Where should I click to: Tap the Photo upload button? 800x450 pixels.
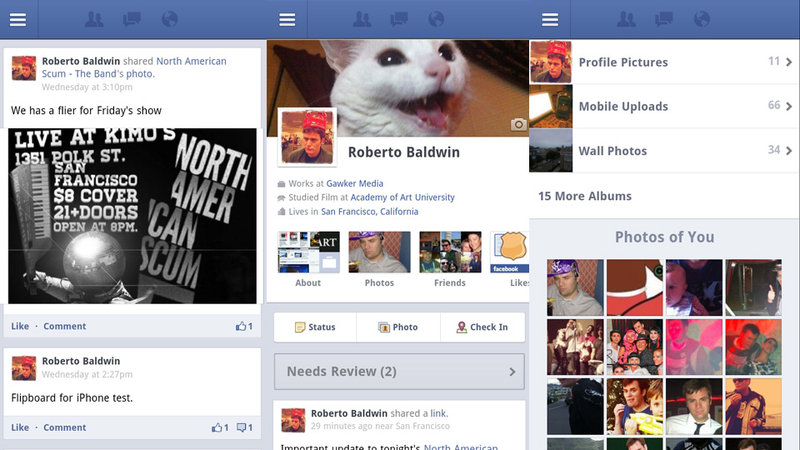pyautogui.click(x=398, y=327)
